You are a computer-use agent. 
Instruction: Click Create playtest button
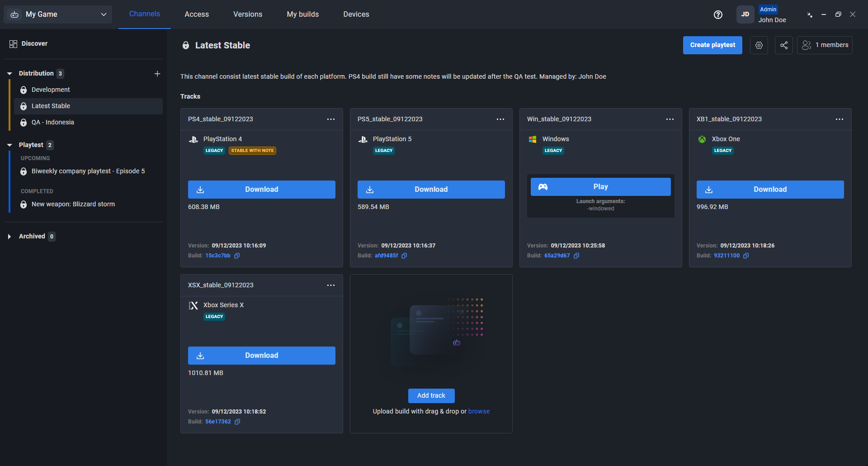click(x=712, y=45)
